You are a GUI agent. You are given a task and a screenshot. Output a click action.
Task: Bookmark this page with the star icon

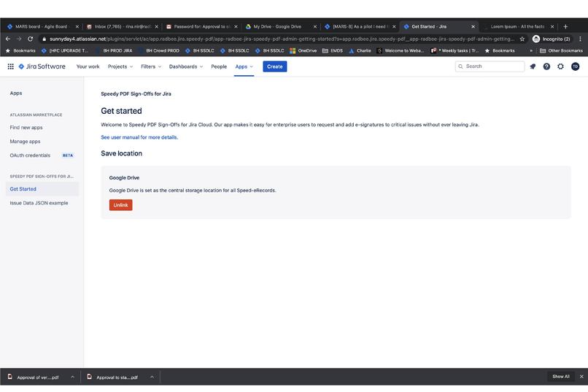pyautogui.click(x=522, y=39)
